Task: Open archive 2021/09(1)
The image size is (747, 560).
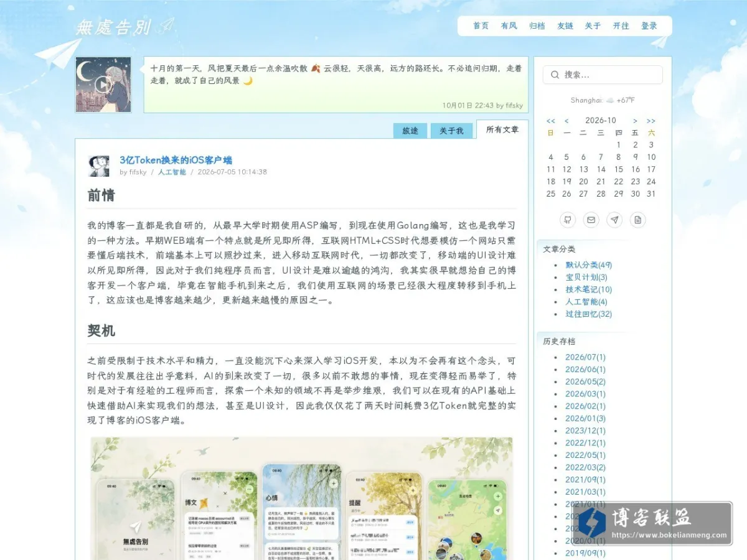Action: tap(585, 480)
